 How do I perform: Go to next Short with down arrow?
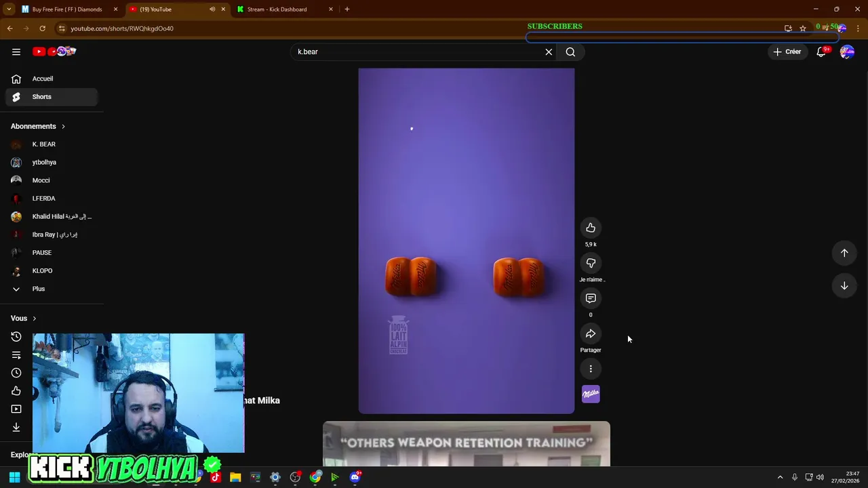point(844,286)
